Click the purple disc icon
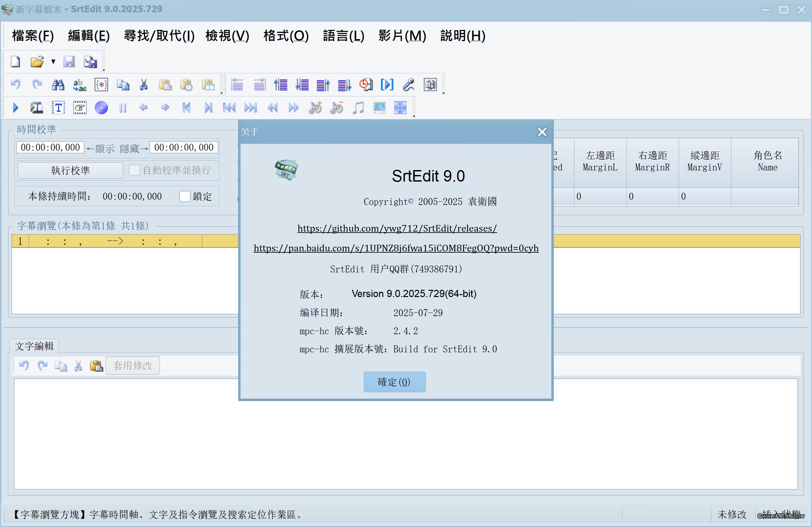Screen dimensions: 812x527 point(101,108)
